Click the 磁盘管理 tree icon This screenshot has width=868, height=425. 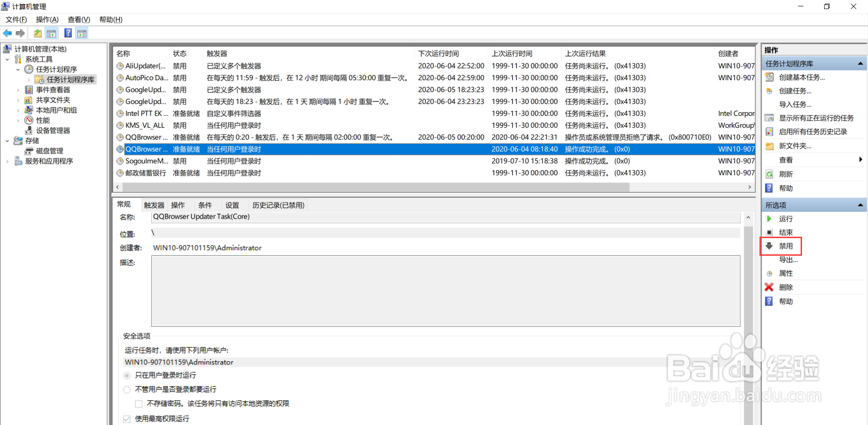tap(29, 151)
